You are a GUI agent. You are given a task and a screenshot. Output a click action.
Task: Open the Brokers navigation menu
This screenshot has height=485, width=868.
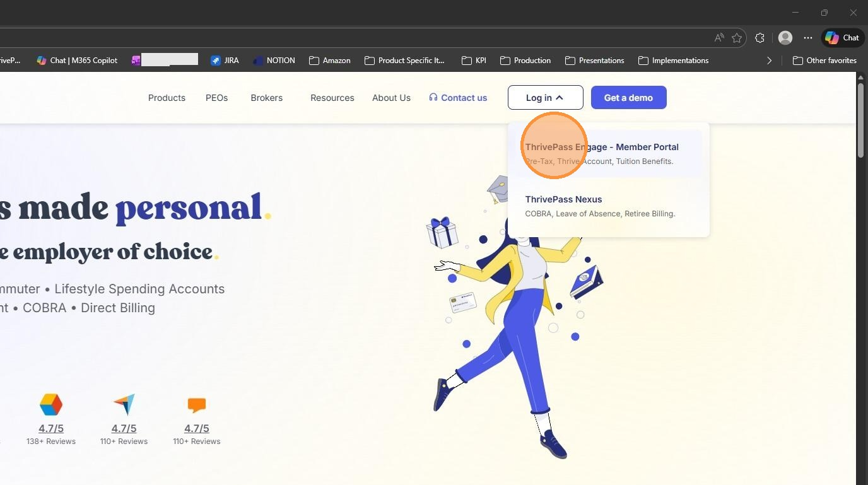click(x=266, y=98)
